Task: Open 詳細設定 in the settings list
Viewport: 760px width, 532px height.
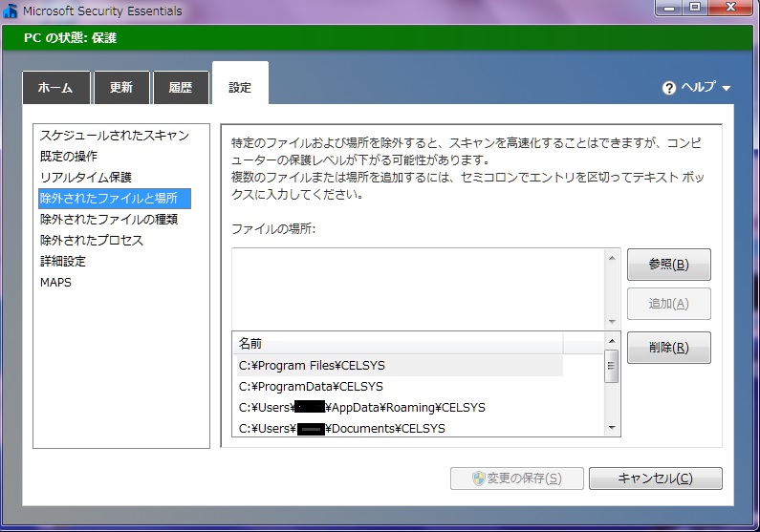Action: pos(63,262)
